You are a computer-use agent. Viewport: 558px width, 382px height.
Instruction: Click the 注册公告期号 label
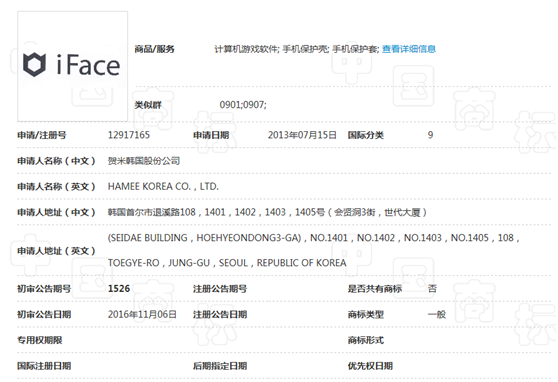220,289
